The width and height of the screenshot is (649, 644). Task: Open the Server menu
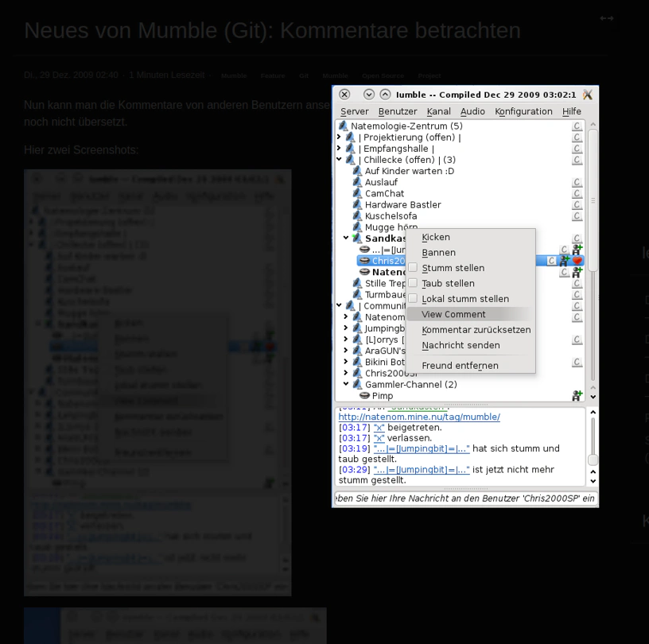pyautogui.click(x=354, y=111)
